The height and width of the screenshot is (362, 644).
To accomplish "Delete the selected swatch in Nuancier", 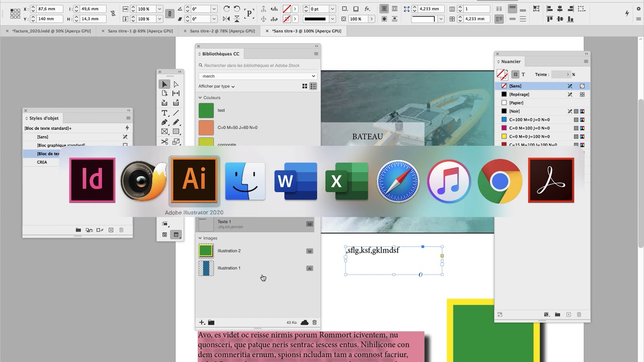I will (x=579, y=315).
